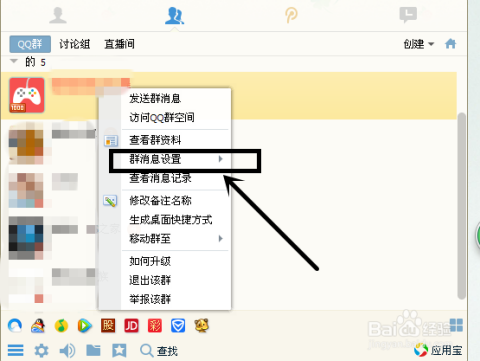Screen dimensions: 480x361
Task: Open system settings gear icon
Action: click(x=41, y=351)
